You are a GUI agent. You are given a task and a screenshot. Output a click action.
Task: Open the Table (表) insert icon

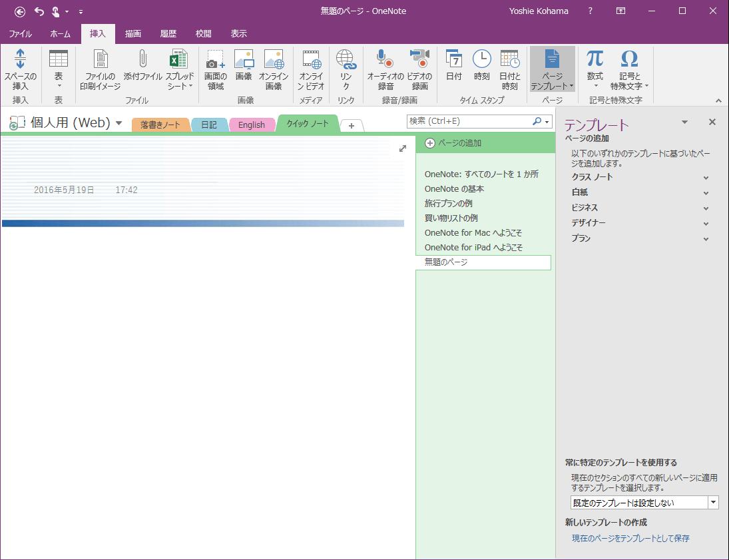(x=59, y=59)
